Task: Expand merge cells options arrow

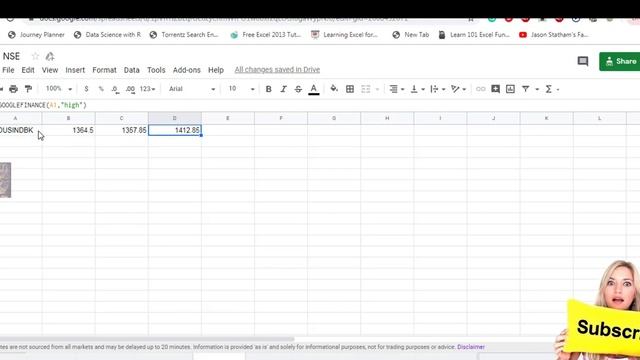Action: (x=377, y=89)
